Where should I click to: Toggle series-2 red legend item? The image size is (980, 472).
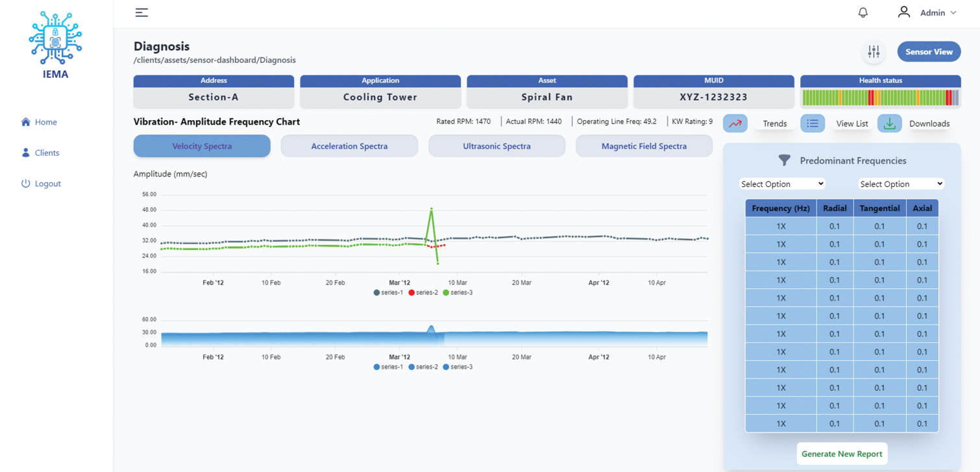click(x=423, y=293)
